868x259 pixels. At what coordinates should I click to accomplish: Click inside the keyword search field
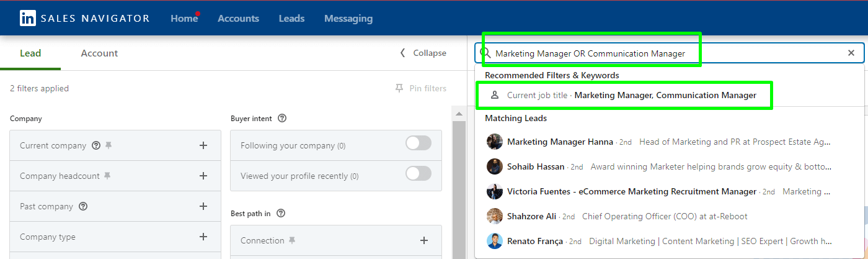[x=669, y=53]
